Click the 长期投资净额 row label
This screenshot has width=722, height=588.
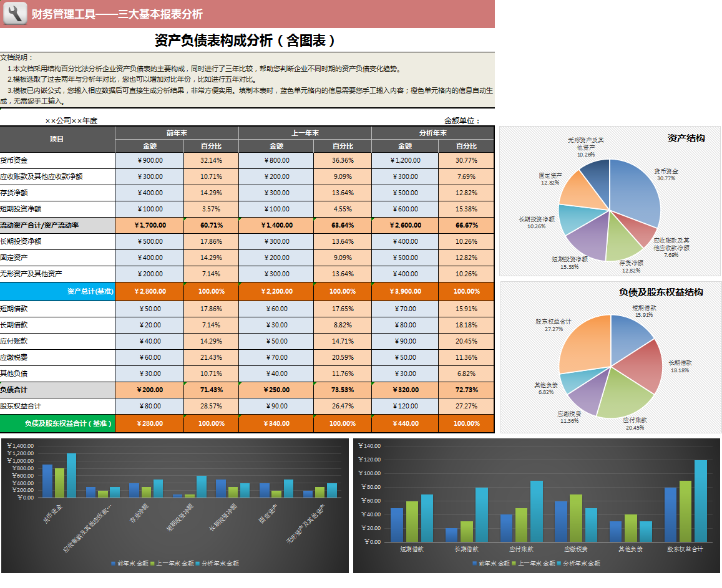coord(57,241)
